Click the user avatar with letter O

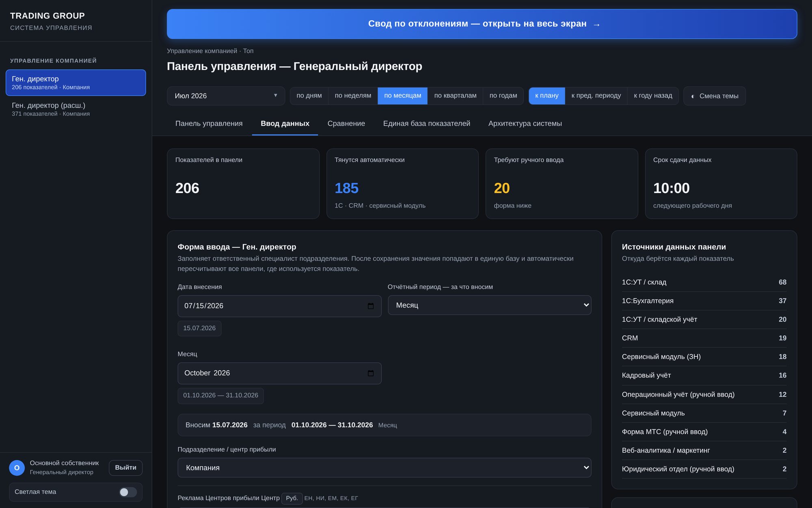click(17, 468)
